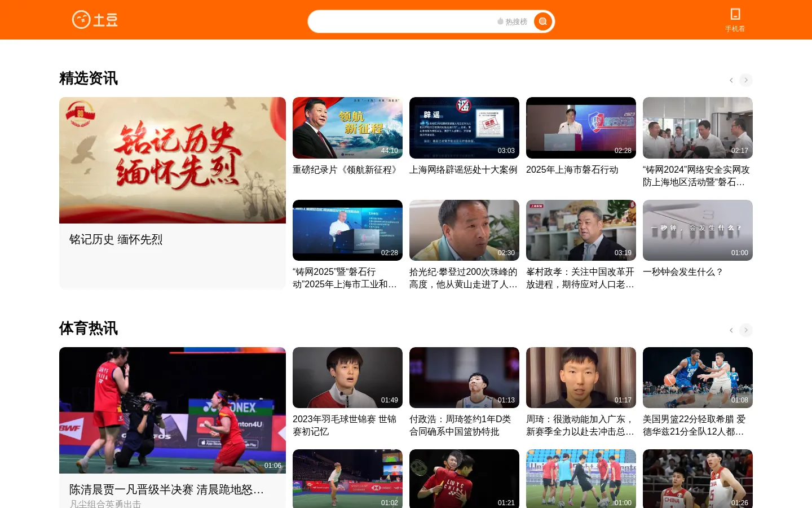
Task: Go to previous page in 体育热讯
Action: pos(731,330)
